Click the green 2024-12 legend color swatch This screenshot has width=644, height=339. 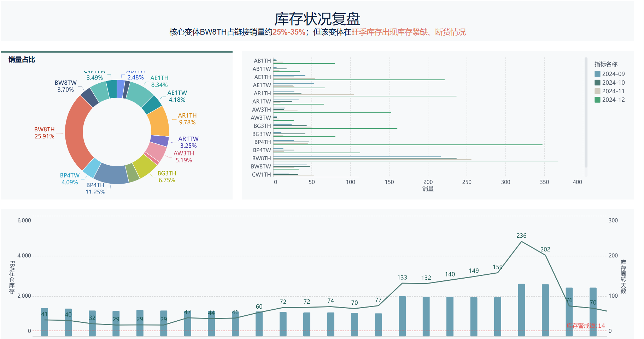pyautogui.click(x=597, y=100)
